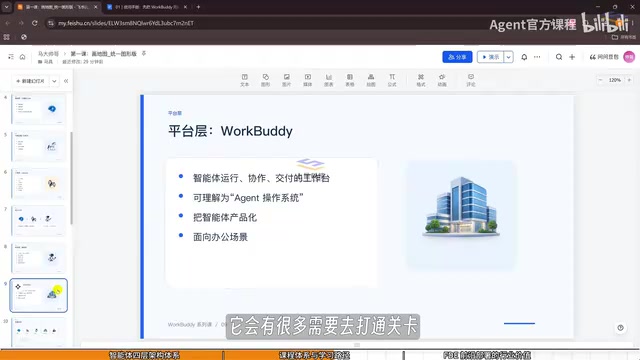
Task: Click the blue 分享 share button
Action: point(457,57)
